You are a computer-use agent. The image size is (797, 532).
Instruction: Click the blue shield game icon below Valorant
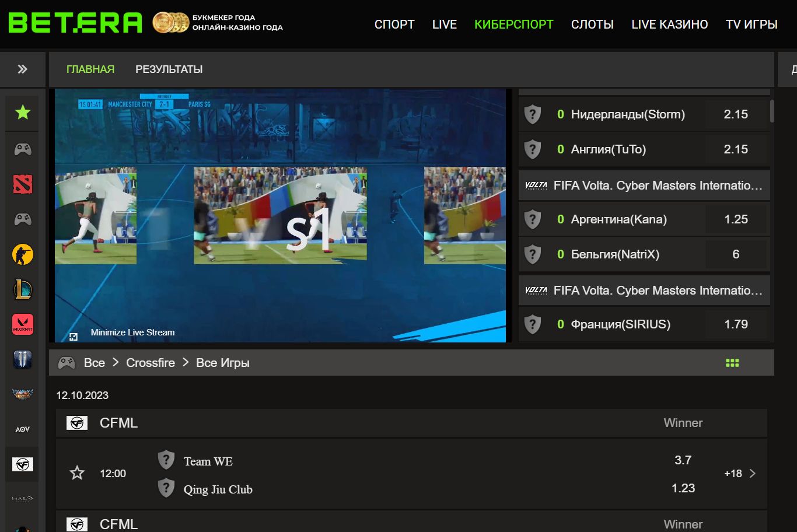tap(23, 359)
